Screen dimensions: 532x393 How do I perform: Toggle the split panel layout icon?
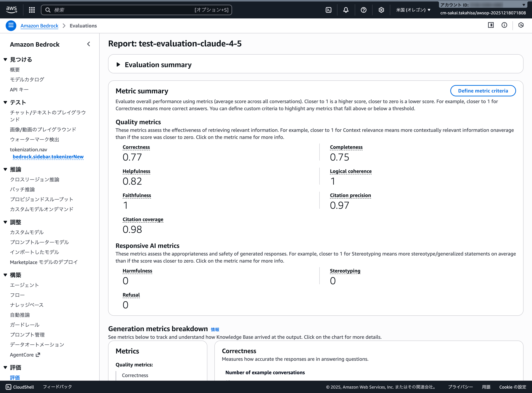point(491,25)
